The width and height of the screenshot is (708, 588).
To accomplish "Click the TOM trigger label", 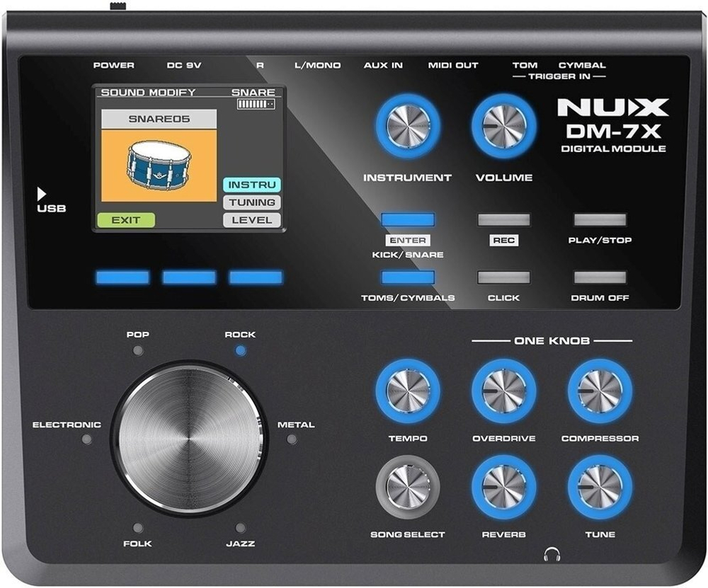I will coord(525,65).
